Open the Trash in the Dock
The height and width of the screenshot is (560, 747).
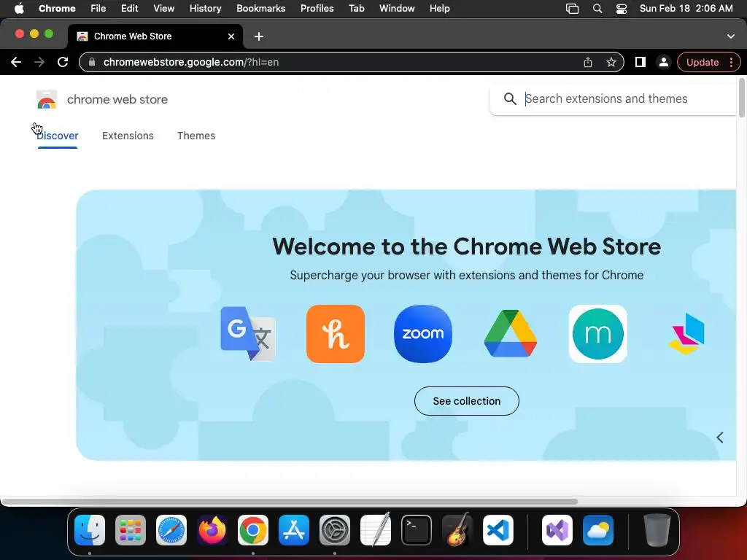(x=657, y=529)
